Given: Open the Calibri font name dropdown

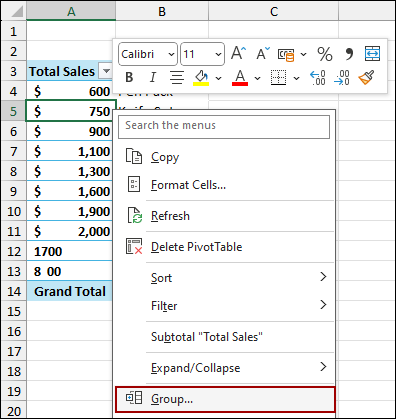Looking at the screenshot, I should (x=171, y=54).
